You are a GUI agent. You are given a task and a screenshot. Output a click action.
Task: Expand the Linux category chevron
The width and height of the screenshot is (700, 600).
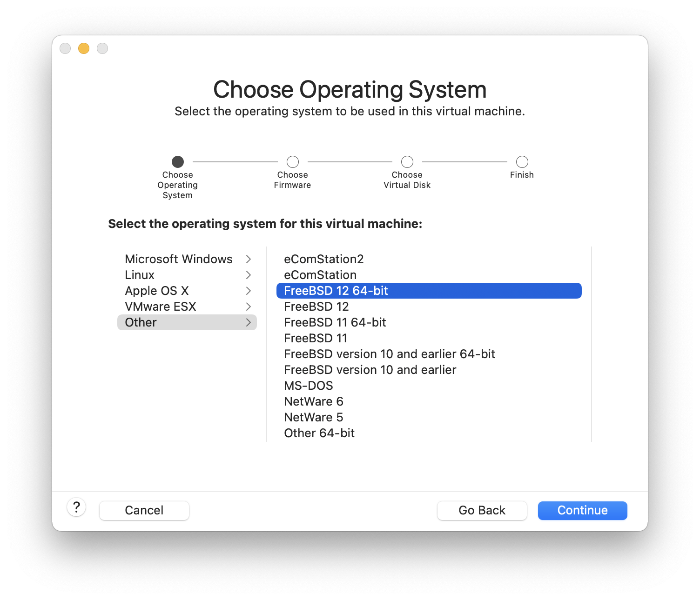[249, 275]
